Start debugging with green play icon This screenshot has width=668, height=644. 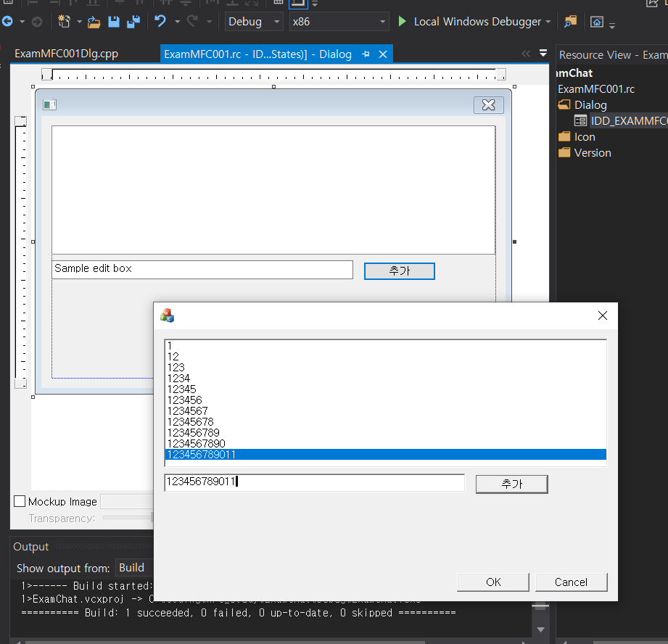pyautogui.click(x=402, y=21)
